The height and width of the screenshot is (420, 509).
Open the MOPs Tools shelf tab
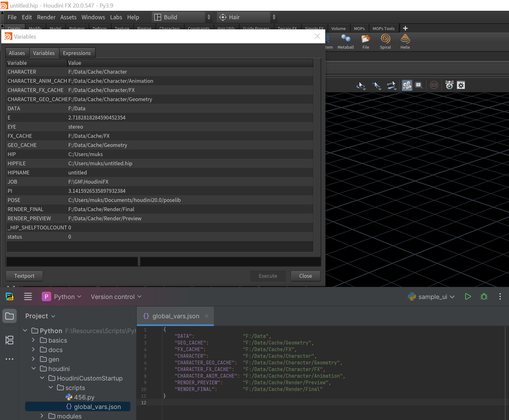[x=383, y=28]
